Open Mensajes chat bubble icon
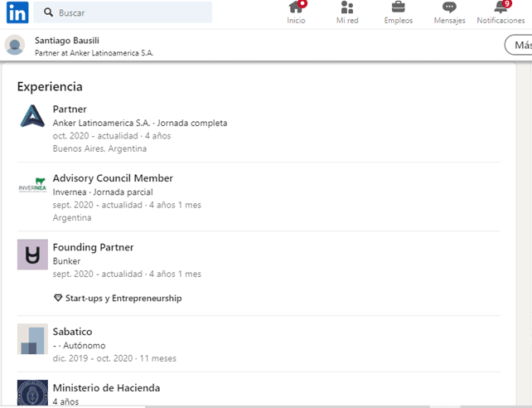This screenshot has width=532, height=408. click(450, 7)
